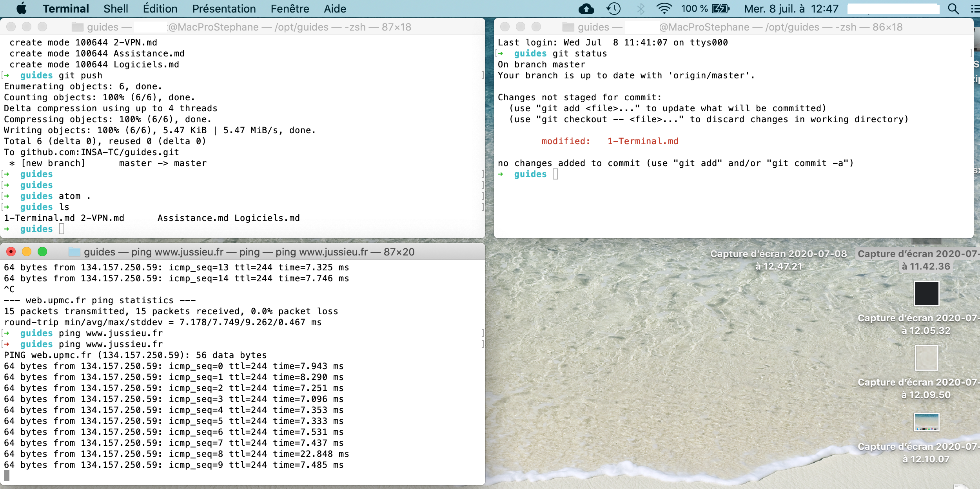Open the Présentation menu

(x=224, y=9)
